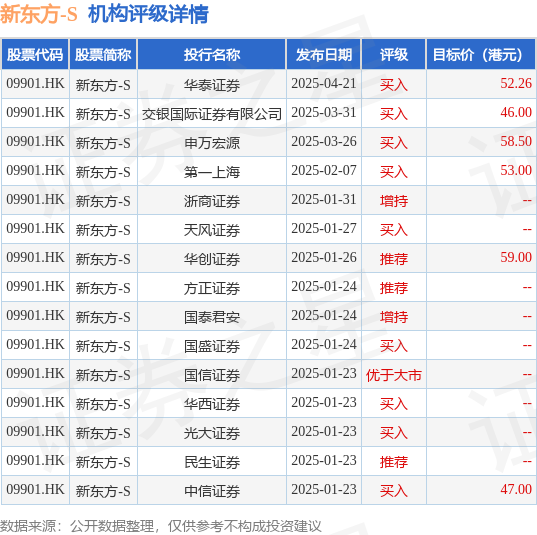Select the 申万宏源 row name
The height and width of the screenshot is (535, 537).
point(212,143)
